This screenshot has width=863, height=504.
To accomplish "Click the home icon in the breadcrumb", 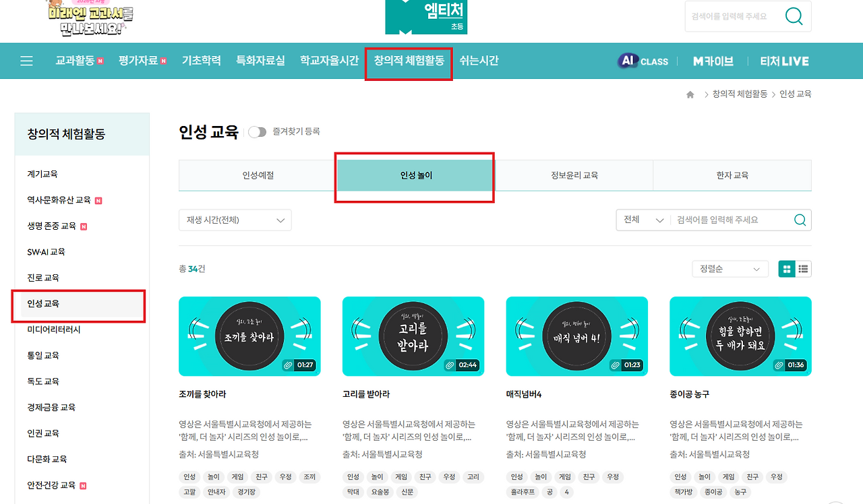I will [689, 94].
